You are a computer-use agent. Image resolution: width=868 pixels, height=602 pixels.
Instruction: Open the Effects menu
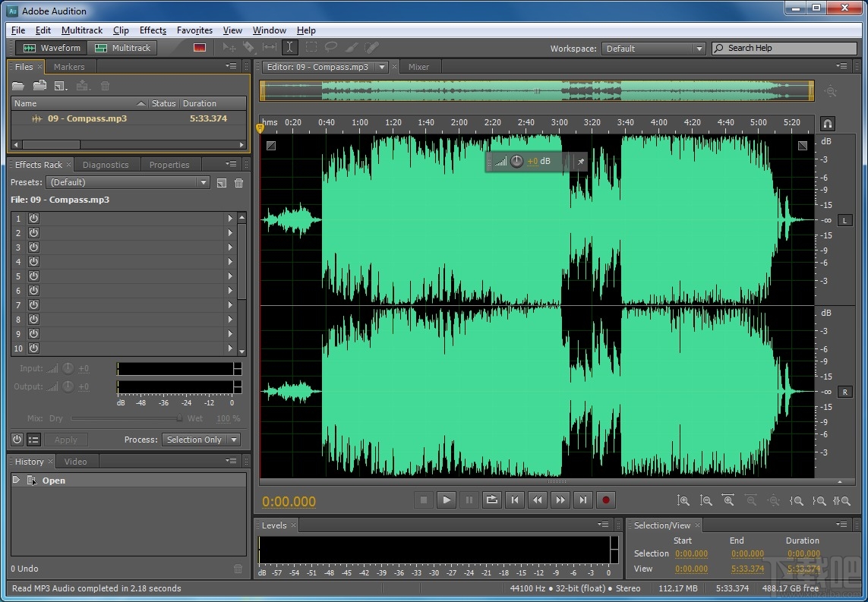click(153, 30)
